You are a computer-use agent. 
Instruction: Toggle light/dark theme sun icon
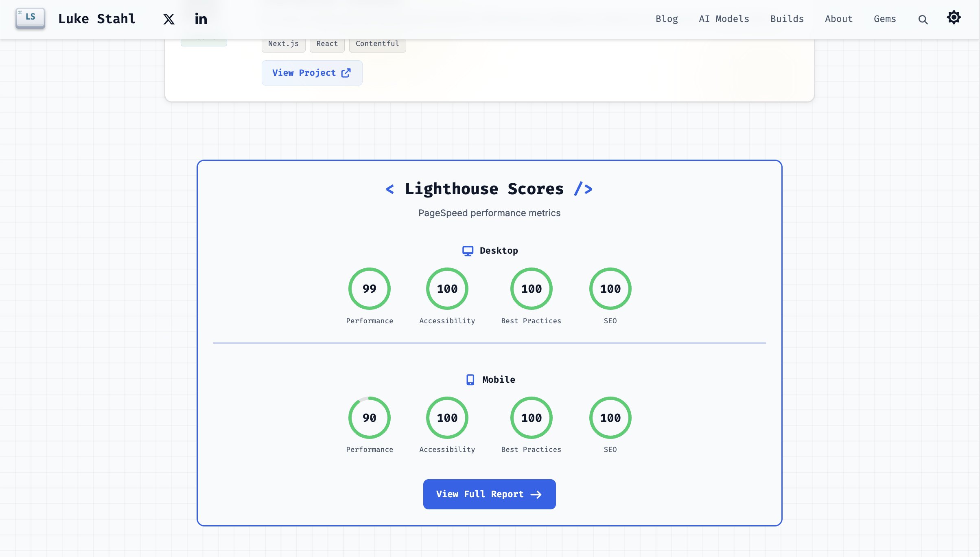click(x=954, y=18)
